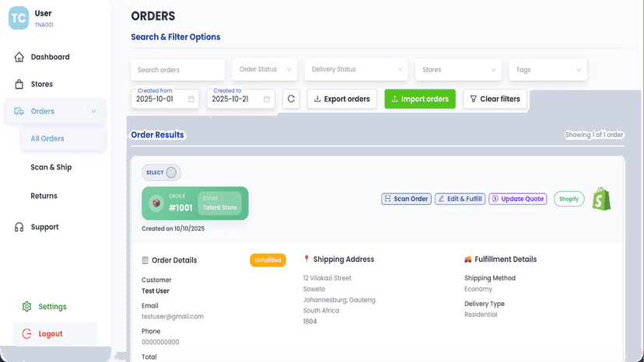The height and width of the screenshot is (362, 644).
Task: Open calendar icon in Created to field
Action: point(267,99)
